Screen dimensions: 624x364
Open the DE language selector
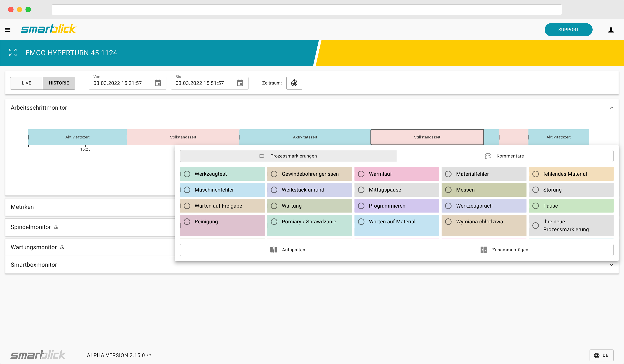[x=602, y=355]
